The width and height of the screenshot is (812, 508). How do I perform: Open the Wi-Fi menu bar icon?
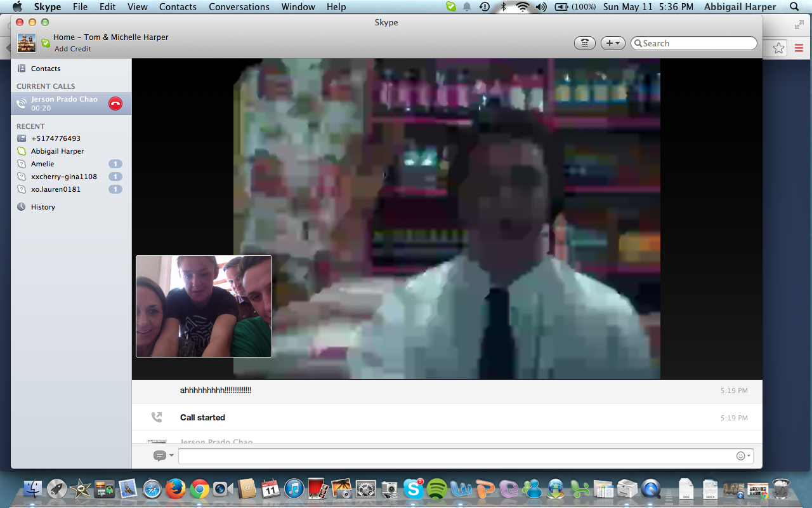click(x=523, y=7)
